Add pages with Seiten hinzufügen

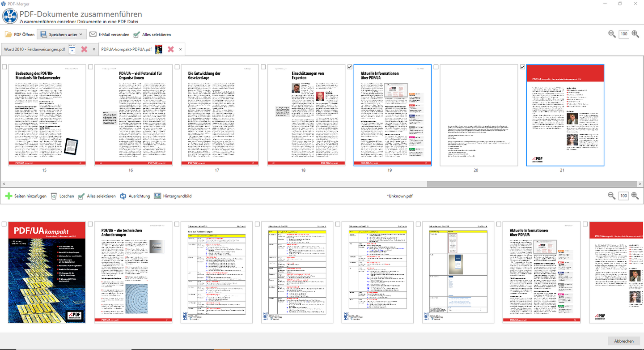pyautogui.click(x=26, y=196)
